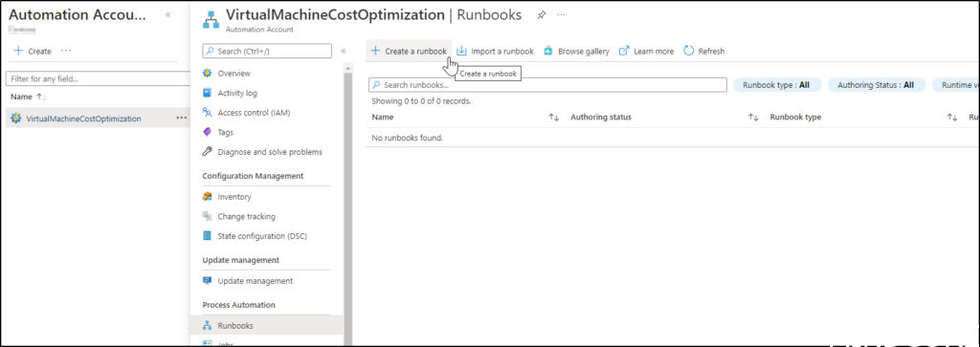The height and width of the screenshot is (347, 980).
Task: Click the Inventory icon
Action: (208, 197)
